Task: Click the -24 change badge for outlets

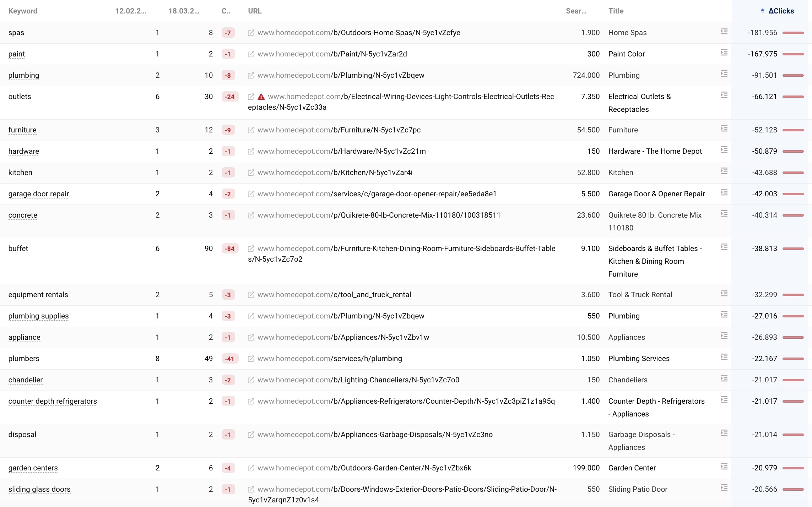Action: (229, 97)
